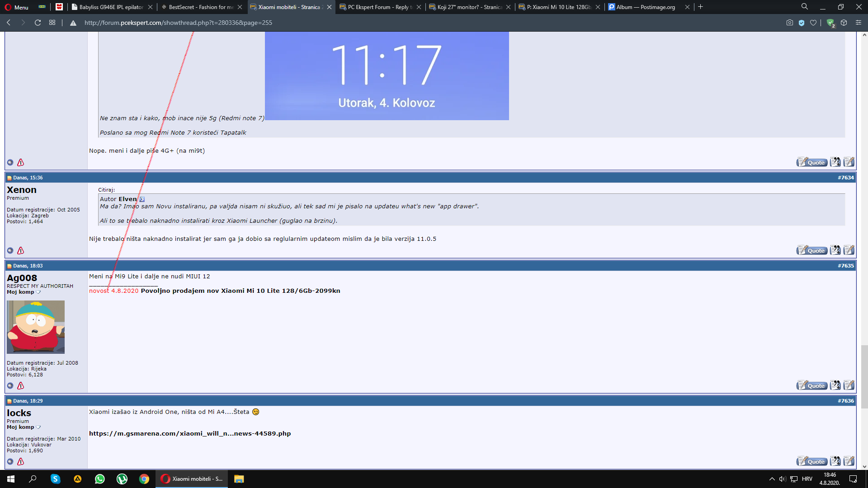
Task: Open Xenon's user profile name
Action: (x=22, y=190)
